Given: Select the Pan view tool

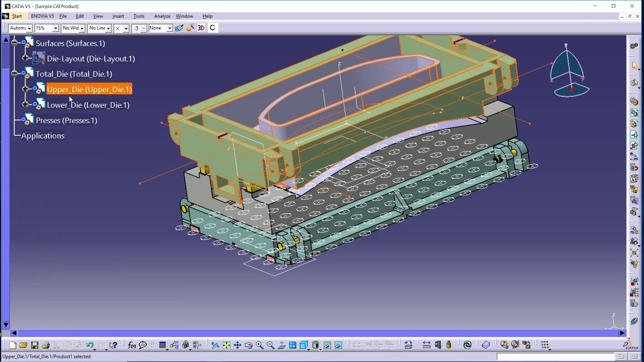Looking at the screenshot, I should 237,345.
